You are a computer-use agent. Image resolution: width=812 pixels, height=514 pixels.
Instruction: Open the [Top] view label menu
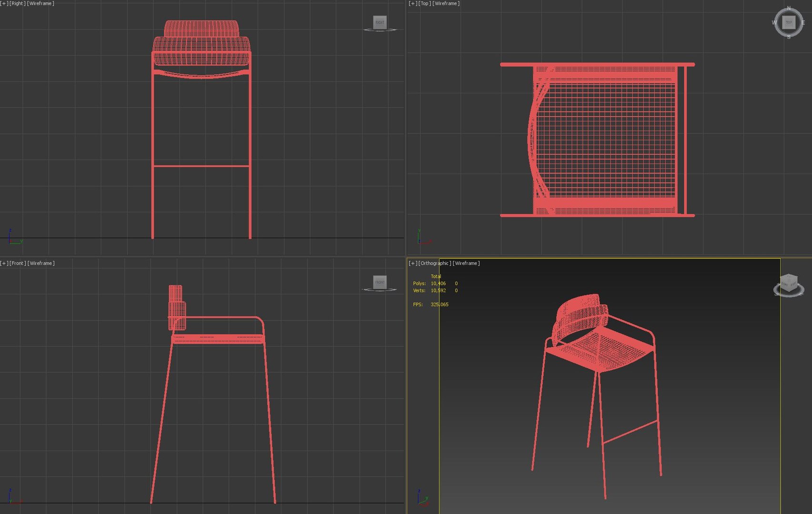425,3
